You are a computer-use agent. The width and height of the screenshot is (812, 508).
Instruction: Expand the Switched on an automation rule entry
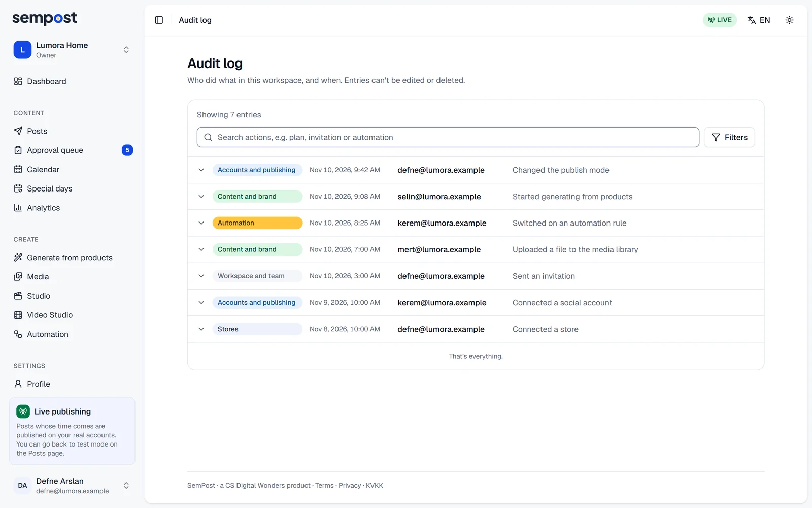(x=201, y=223)
